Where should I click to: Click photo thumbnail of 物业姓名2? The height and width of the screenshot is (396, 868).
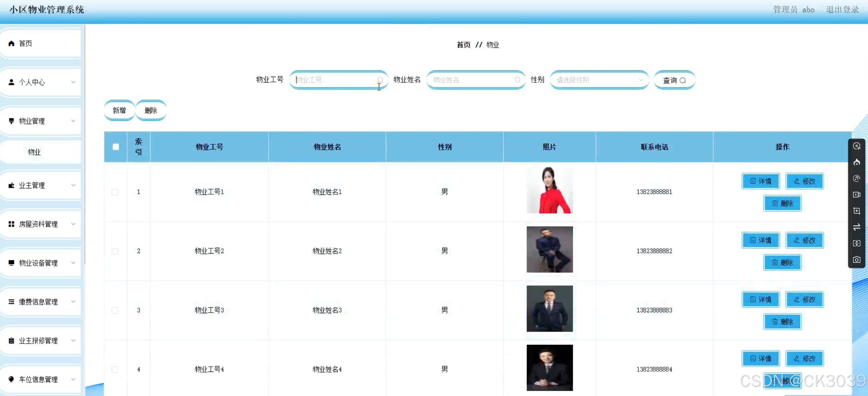click(x=549, y=249)
